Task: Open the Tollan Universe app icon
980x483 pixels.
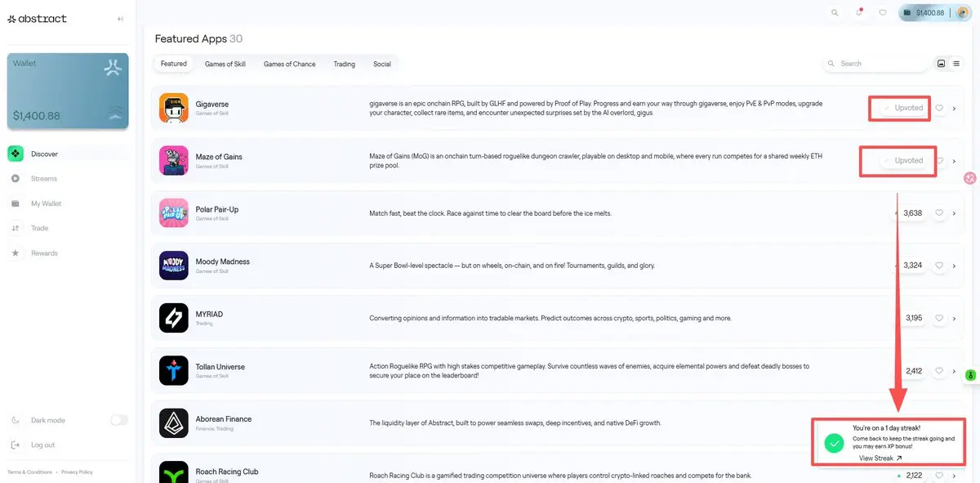Action: coord(174,370)
